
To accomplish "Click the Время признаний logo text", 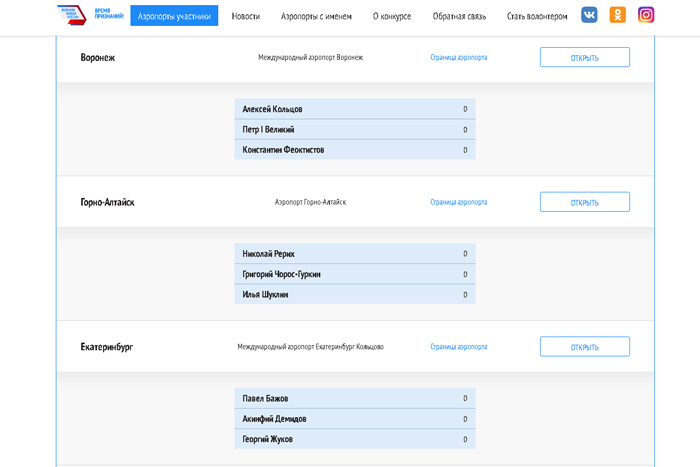I will click(x=109, y=13).
